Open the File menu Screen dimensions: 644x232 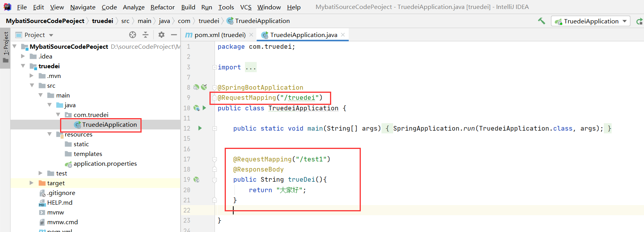click(x=22, y=7)
